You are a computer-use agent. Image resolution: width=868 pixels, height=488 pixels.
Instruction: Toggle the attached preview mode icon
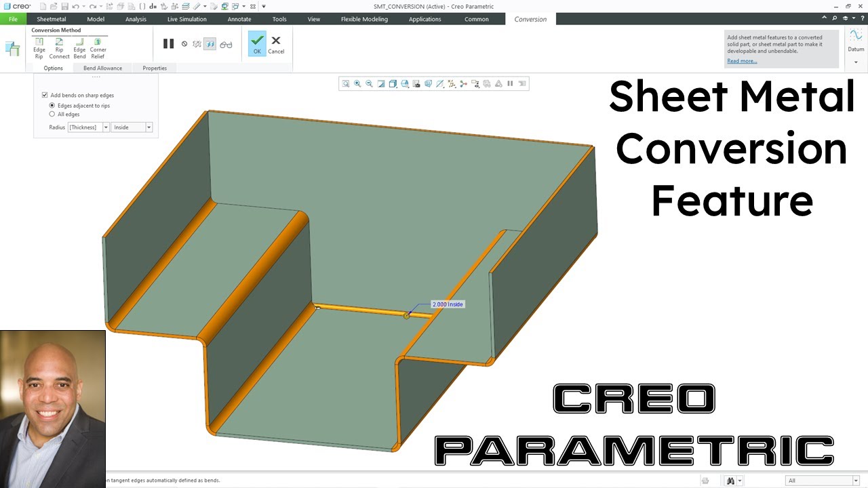(210, 44)
